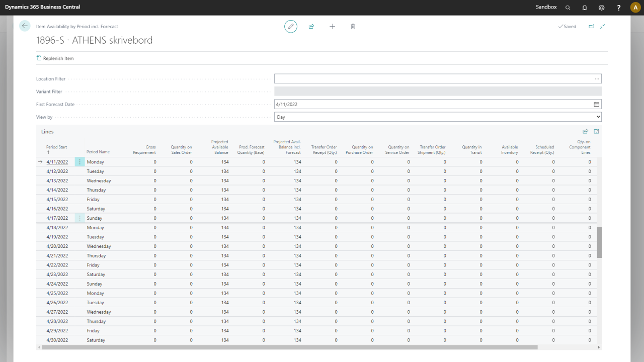Click the Lines section title
The height and width of the screenshot is (362, 644).
pos(47,132)
